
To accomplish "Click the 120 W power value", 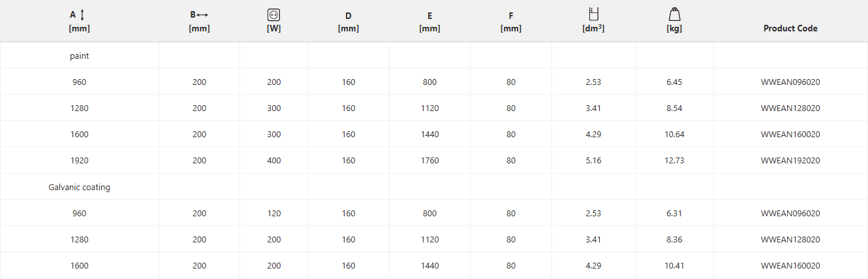I will 274,214.
